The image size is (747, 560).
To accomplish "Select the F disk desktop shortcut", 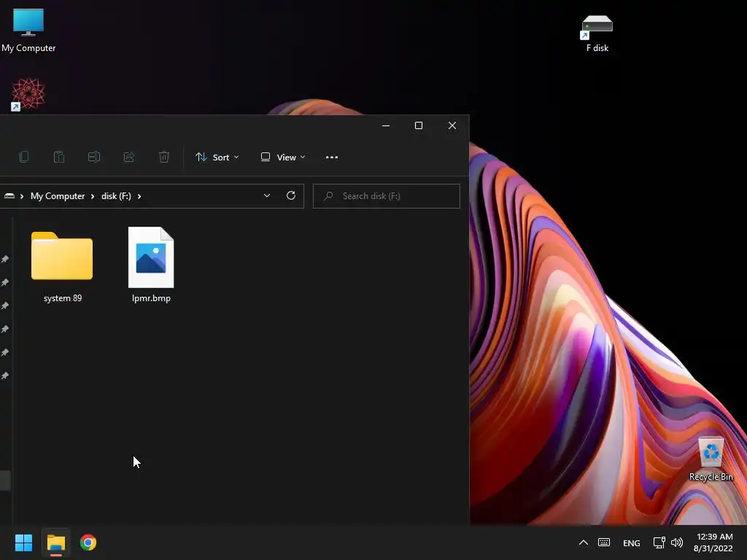I will click(x=597, y=34).
